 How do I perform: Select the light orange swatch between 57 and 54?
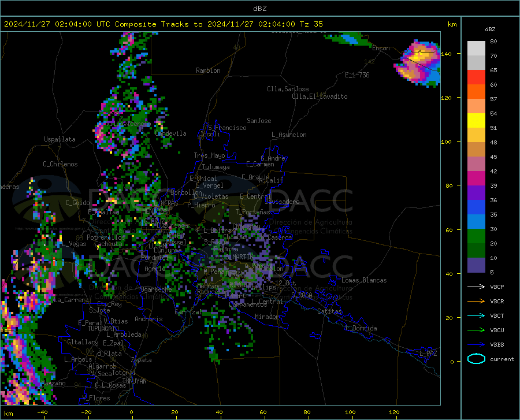click(476, 106)
